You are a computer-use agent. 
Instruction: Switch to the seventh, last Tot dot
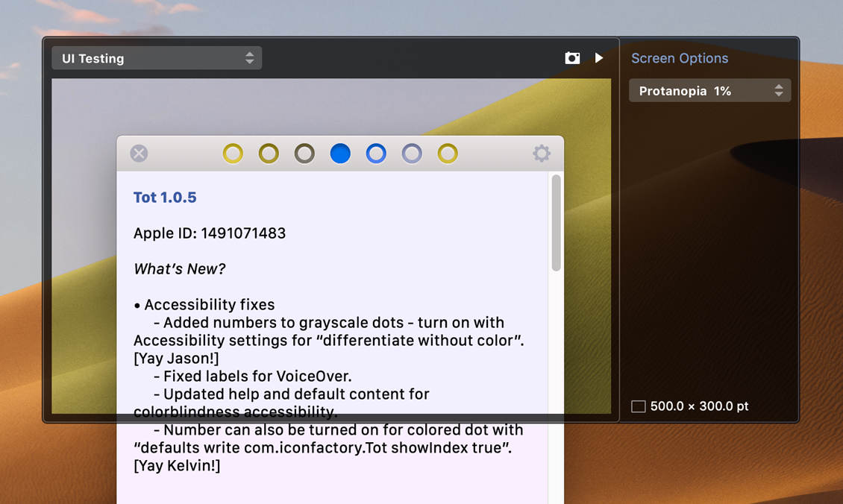(x=448, y=154)
